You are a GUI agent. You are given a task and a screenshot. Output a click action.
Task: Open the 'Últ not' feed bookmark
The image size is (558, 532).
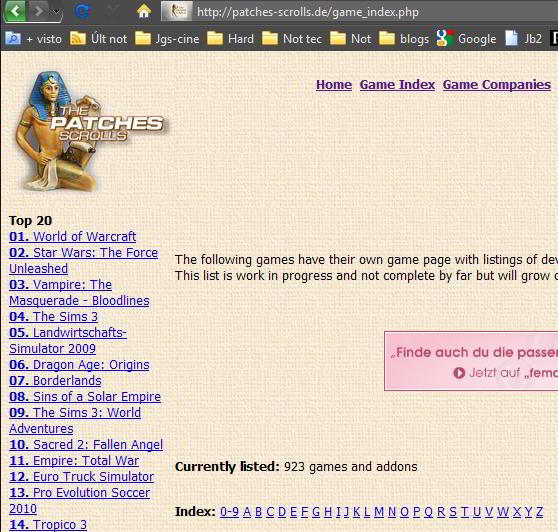(99, 38)
